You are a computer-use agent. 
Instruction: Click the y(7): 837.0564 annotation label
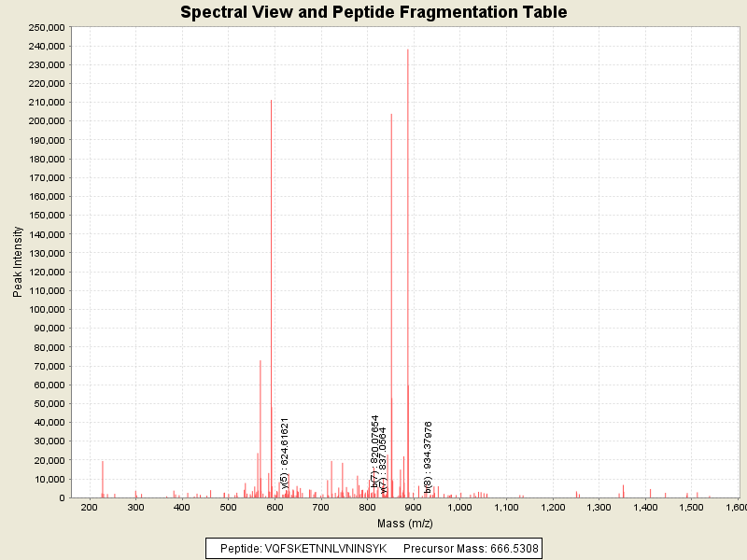(x=383, y=456)
